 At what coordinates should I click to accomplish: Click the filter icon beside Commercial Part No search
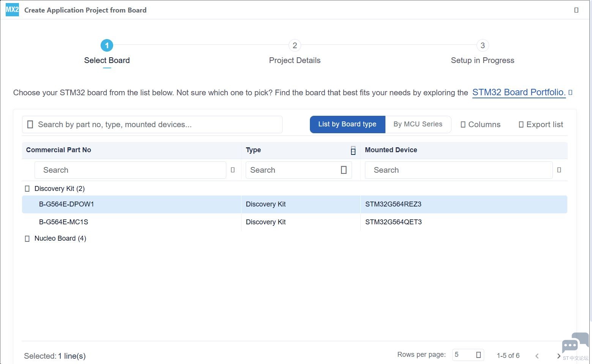pos(233,170)
